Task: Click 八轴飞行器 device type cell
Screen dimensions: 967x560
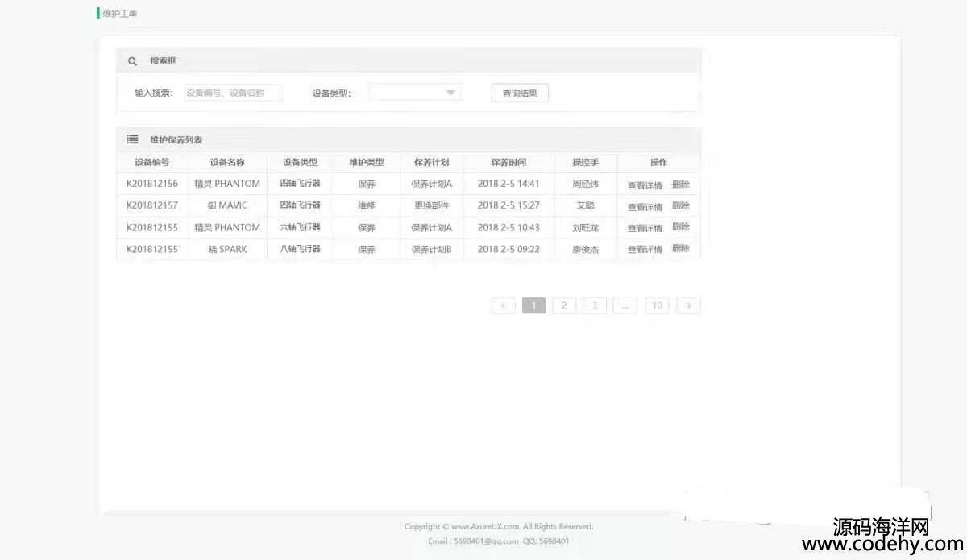Action: pos(300,249)
